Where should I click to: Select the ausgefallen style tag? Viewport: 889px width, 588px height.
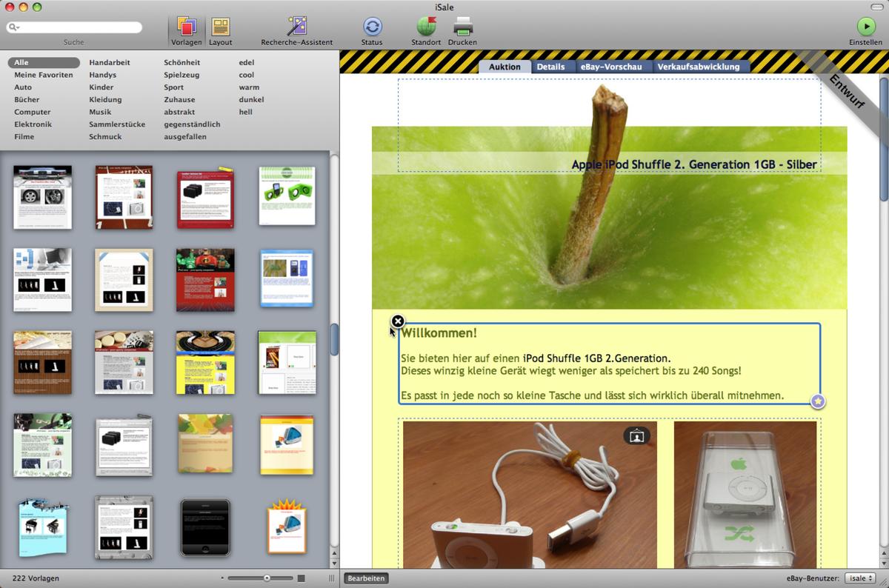click(185, 137)
